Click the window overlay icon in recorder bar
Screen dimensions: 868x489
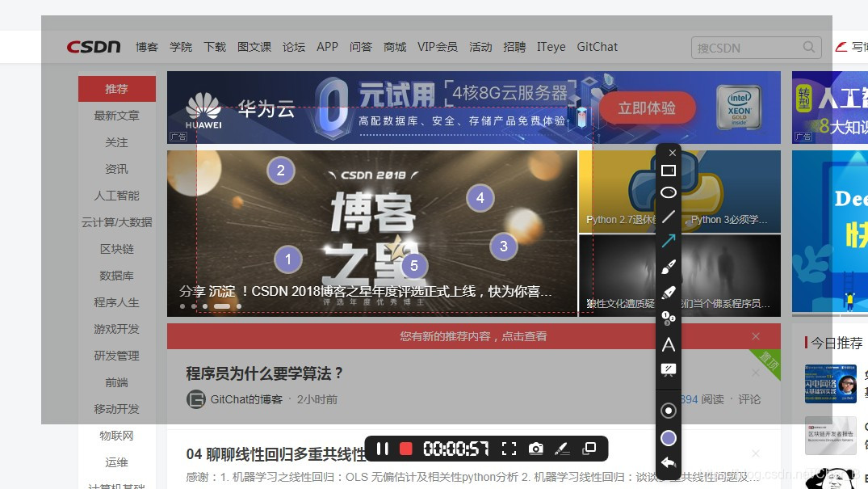point(589,448)
